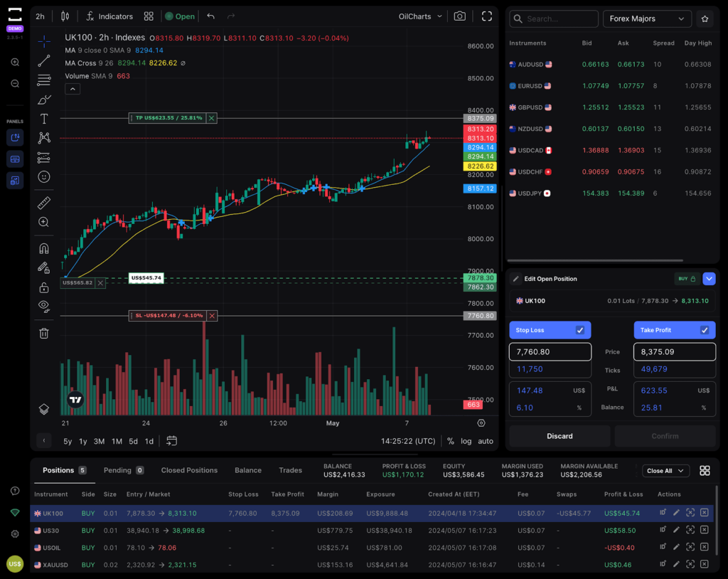Click the Discard button

(x=560, y=436)
